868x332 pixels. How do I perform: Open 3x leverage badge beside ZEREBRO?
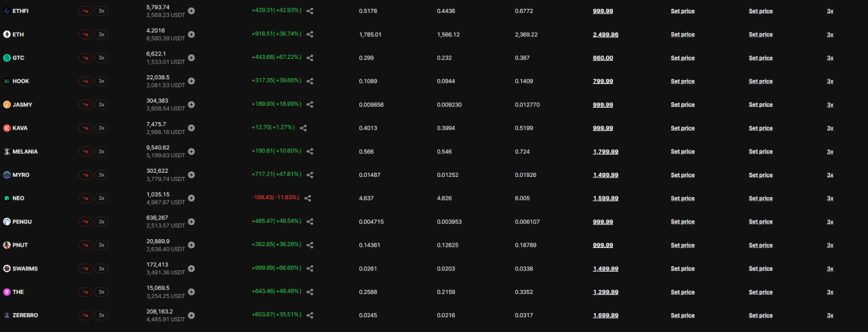pyautogui.click(x=102, y=315)
